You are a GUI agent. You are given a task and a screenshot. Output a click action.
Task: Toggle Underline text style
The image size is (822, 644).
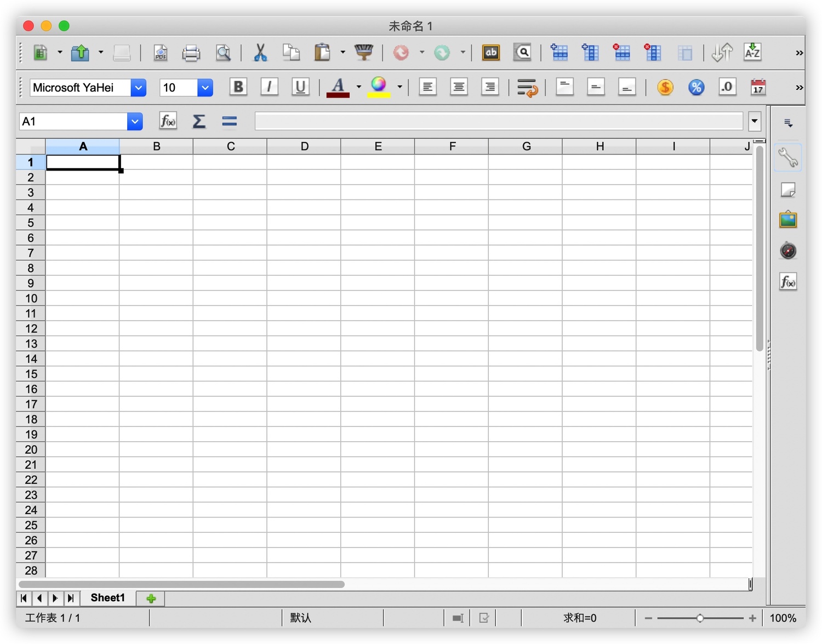300,87
